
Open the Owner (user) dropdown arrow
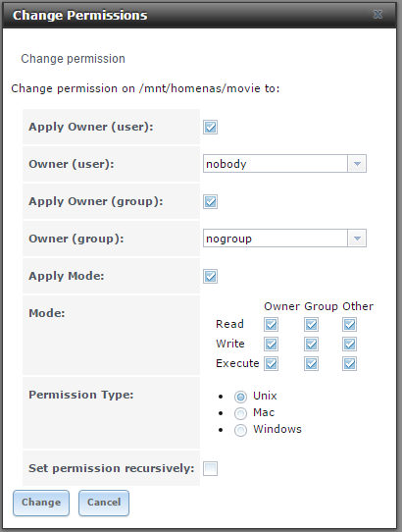pos(357,164)
